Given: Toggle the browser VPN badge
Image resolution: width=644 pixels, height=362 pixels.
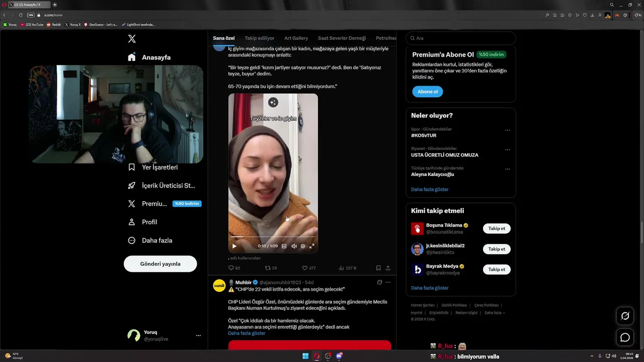Looking at the screenshot, I should click(31, 15).
